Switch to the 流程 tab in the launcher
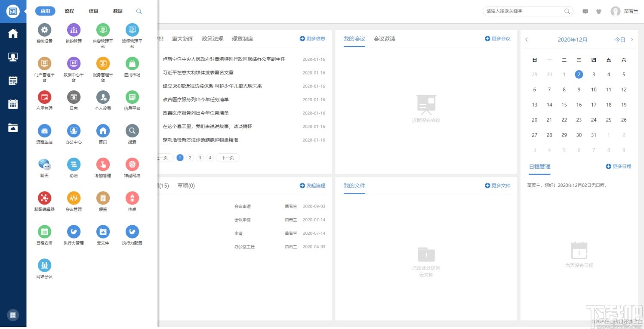The height and width of the screenshot is (329, 644). (69, 11)
